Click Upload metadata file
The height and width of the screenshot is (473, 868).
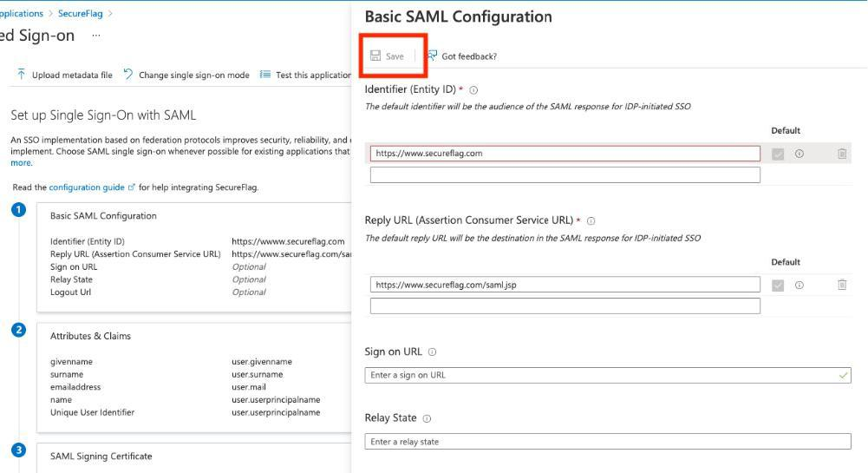64,75
